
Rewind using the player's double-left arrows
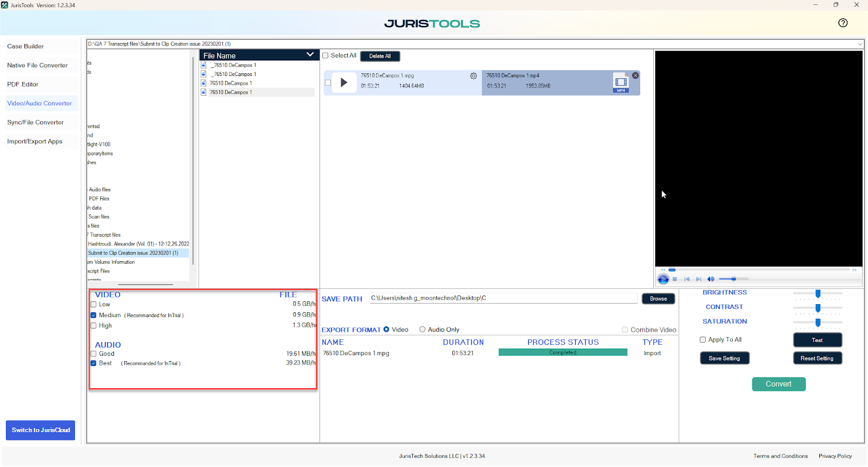(663, 269)
